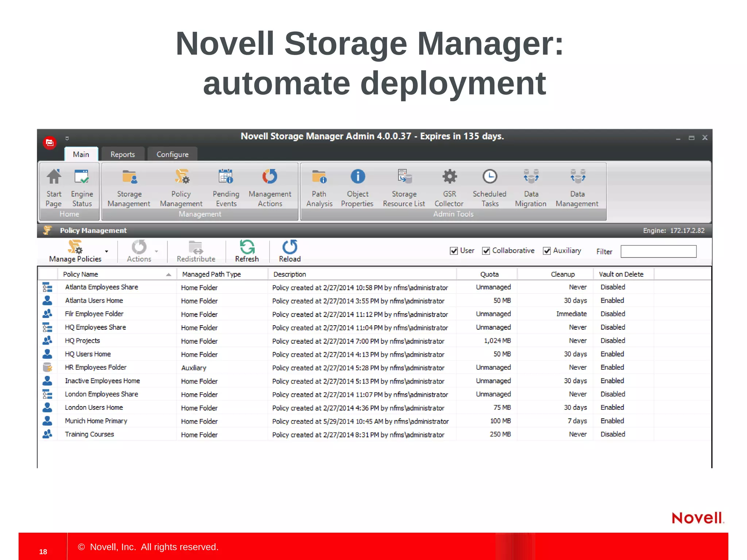This screenshot has width=747, height=560.
Task: Open Data Migration
Action: pyautogui.click(x=531, y=188)
